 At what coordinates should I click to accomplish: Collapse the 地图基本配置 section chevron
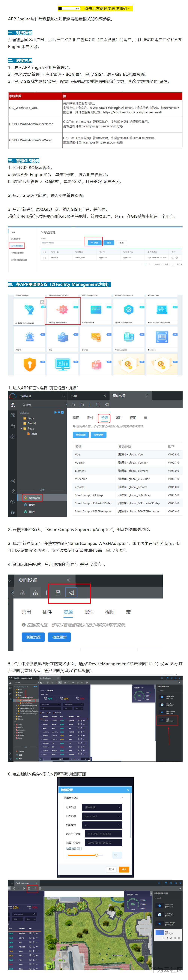(x=122, y=798)
